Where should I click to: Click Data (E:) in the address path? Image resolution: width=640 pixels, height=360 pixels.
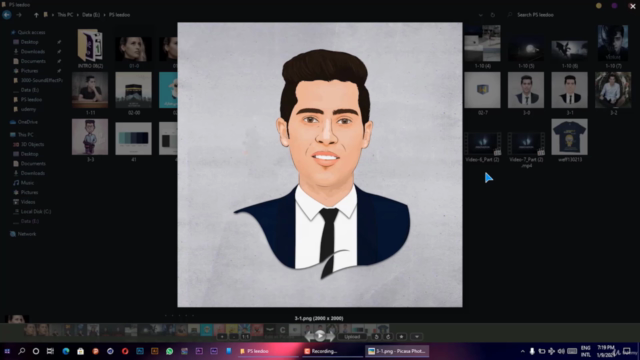click(91, 15)
